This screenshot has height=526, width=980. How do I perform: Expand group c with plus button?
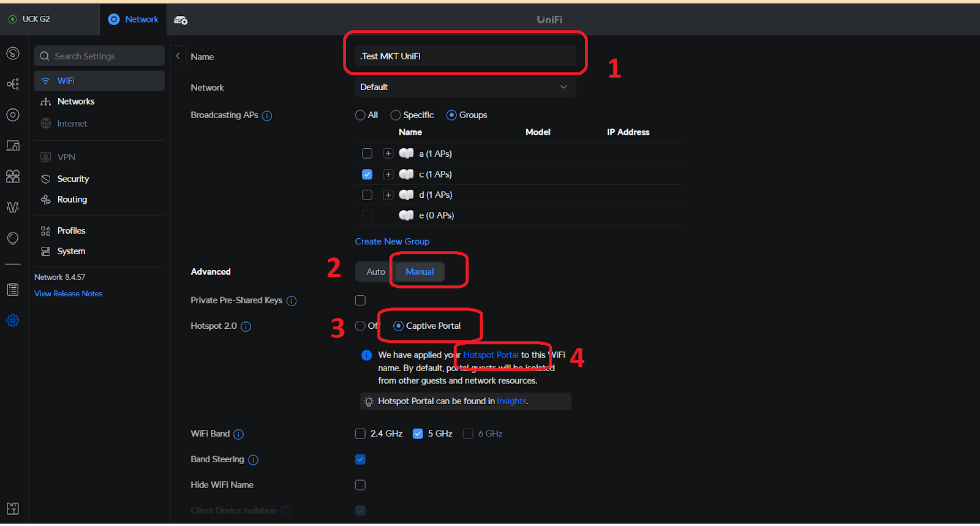(388, 174)
